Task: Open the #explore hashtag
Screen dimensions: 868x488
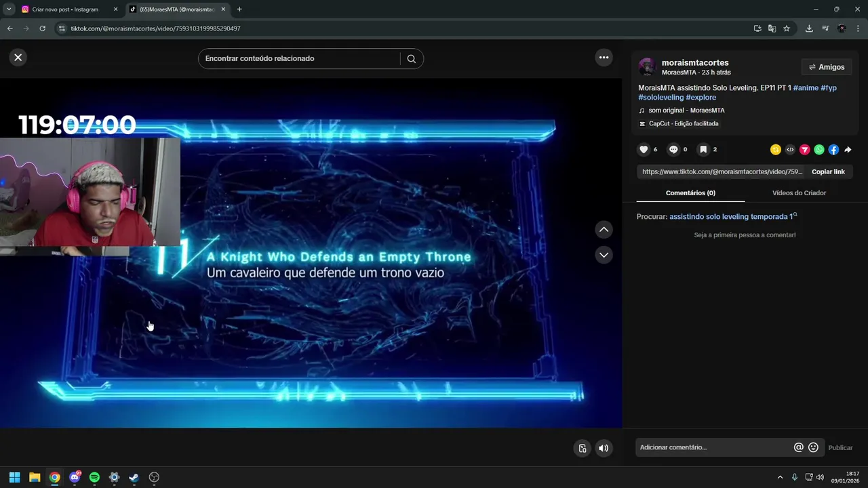Action: [x=701, y=98]
